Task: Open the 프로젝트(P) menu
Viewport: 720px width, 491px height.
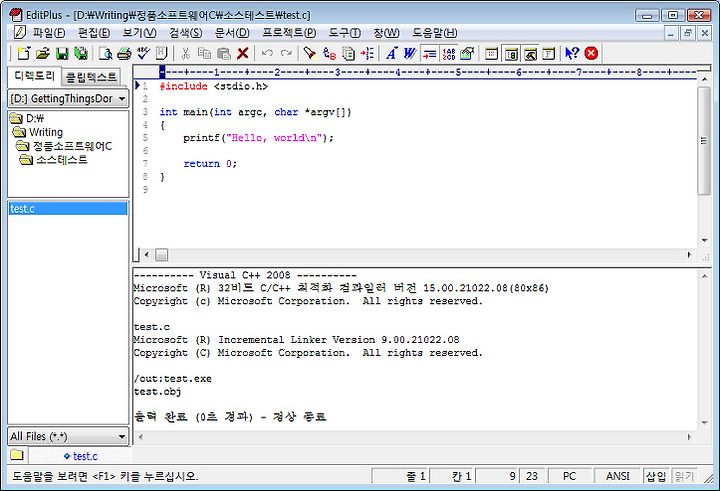Action: [289, 33]
